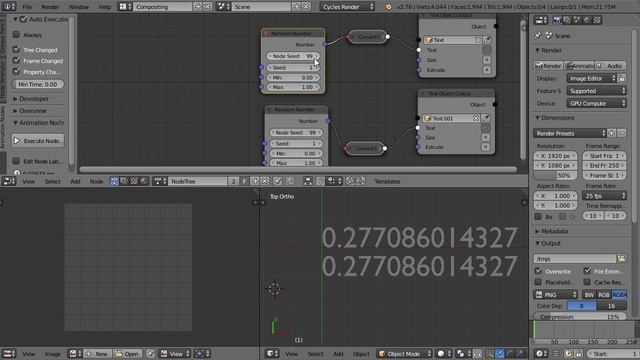Click the node editor type selector icon
The image size is (640, 360).
click(8, 181)
